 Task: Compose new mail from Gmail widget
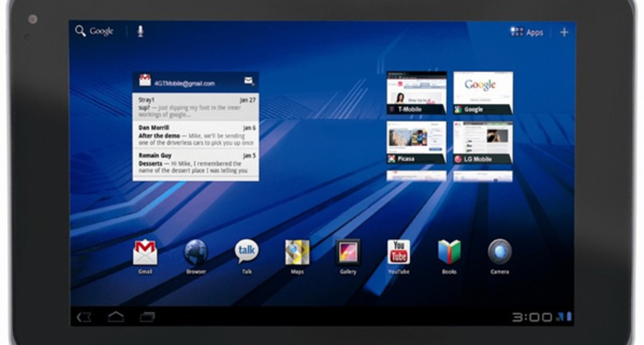click(x=248, y=81)
